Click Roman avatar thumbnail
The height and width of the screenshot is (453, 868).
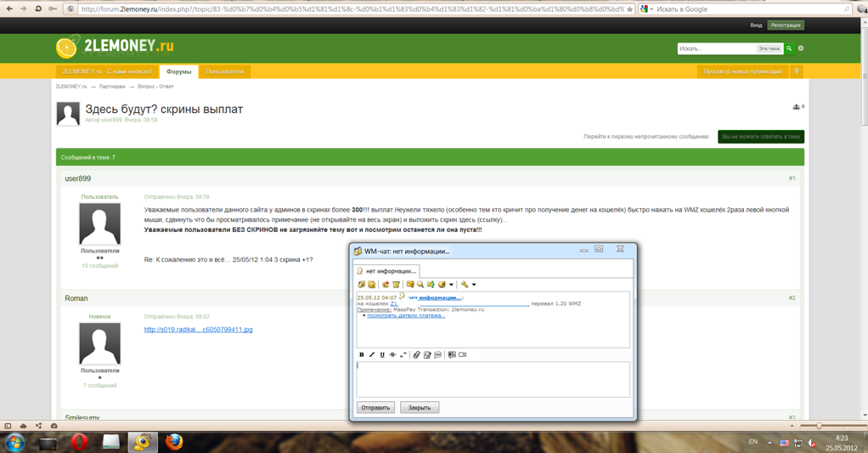[99, 343]
